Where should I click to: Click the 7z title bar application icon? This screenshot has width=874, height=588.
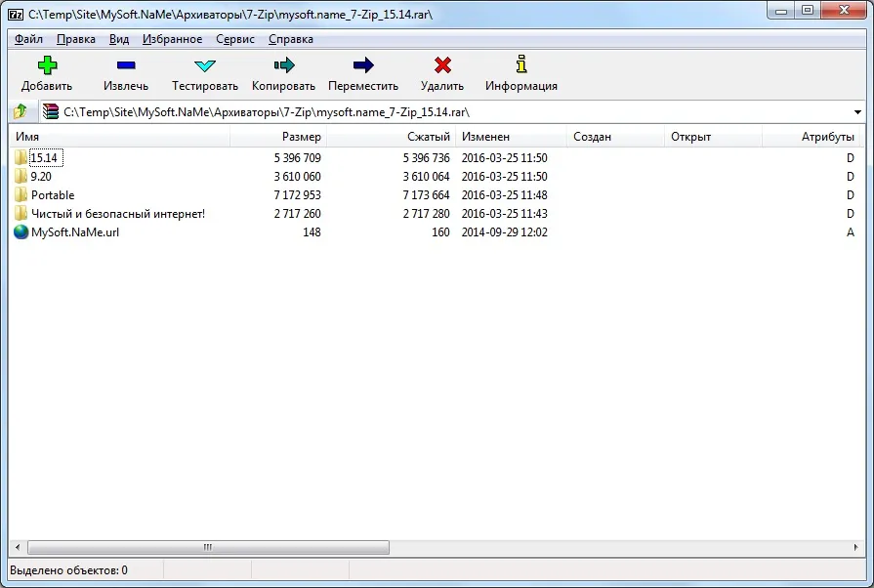[x=16, y=15]
